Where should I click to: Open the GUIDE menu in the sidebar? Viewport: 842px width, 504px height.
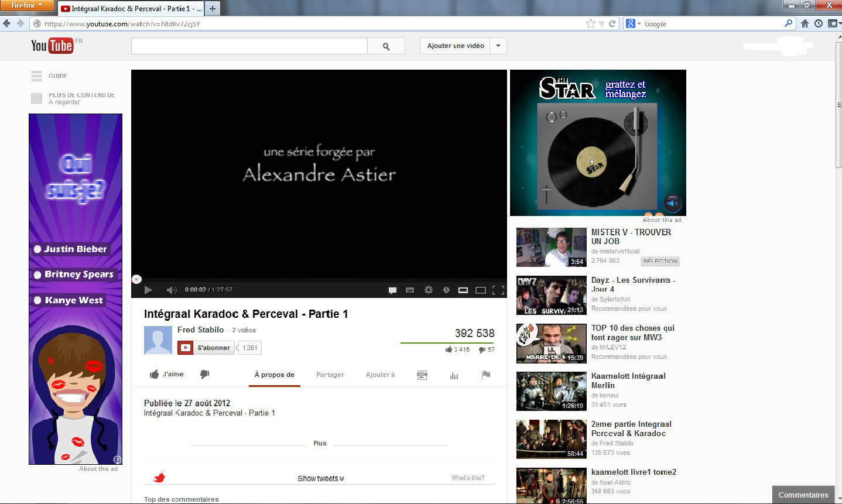point(50,76)
